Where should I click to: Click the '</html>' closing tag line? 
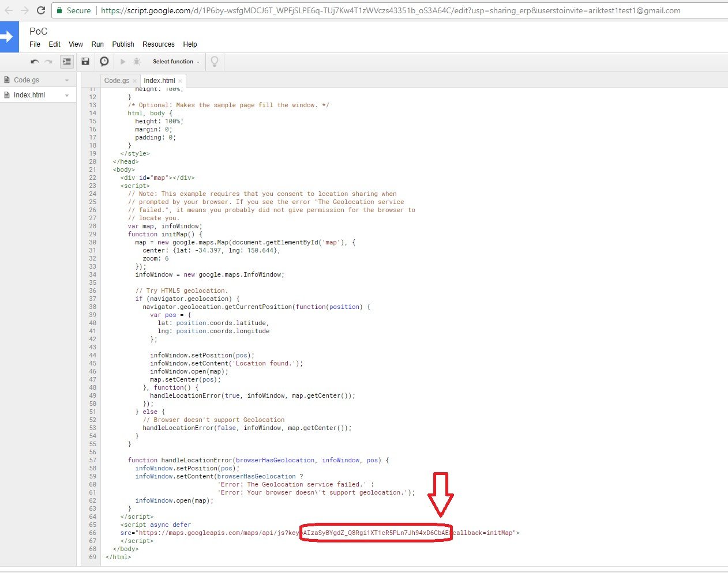pos(118,557)
